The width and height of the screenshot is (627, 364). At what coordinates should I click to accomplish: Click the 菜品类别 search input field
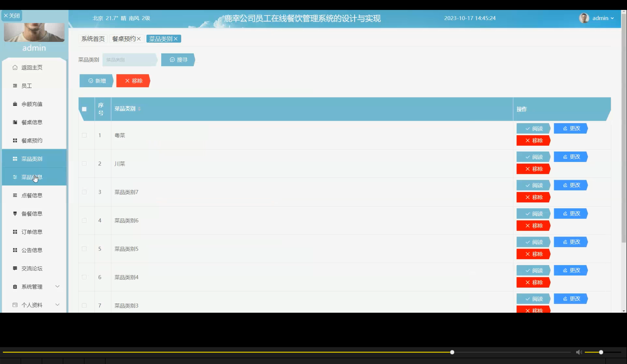(x=129, y=60)
